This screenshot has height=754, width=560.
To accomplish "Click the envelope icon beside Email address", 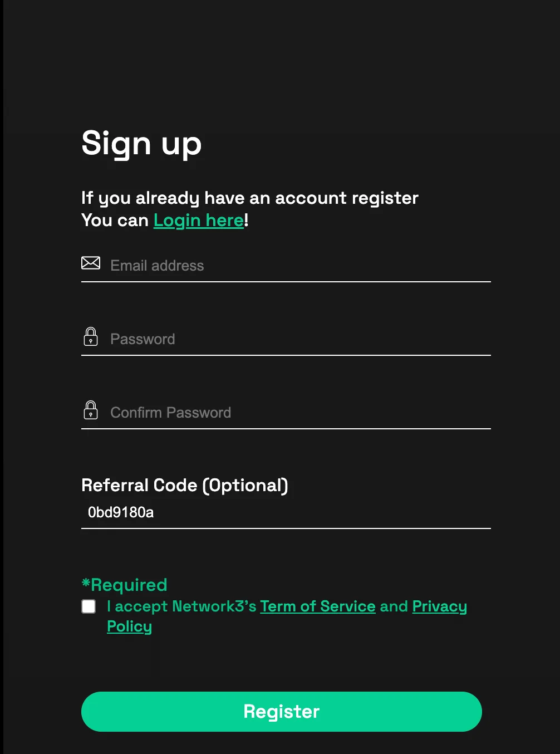I will pos(91,263).
